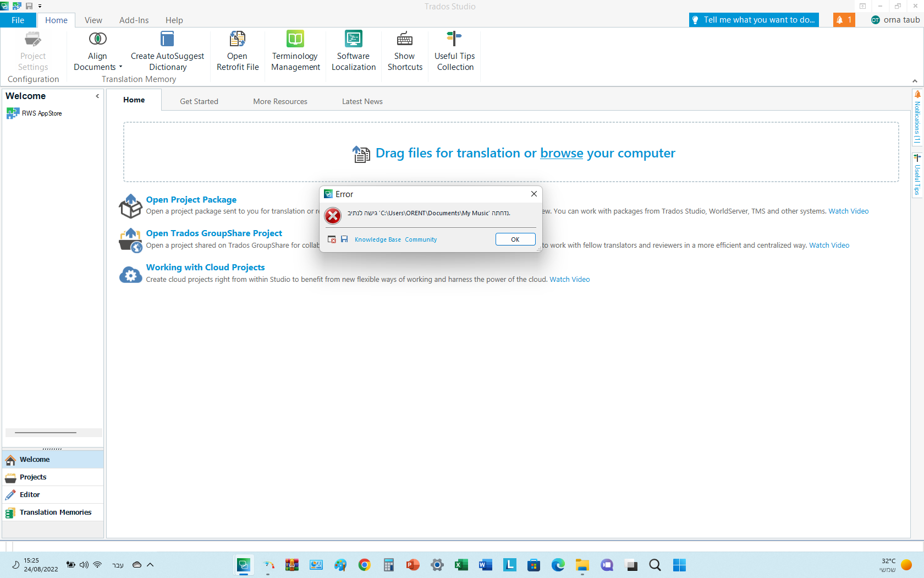The width and height of the screenshot is (924, 578).
Task: Expand the Align Documents dropdown arrow
Action: 120,67
